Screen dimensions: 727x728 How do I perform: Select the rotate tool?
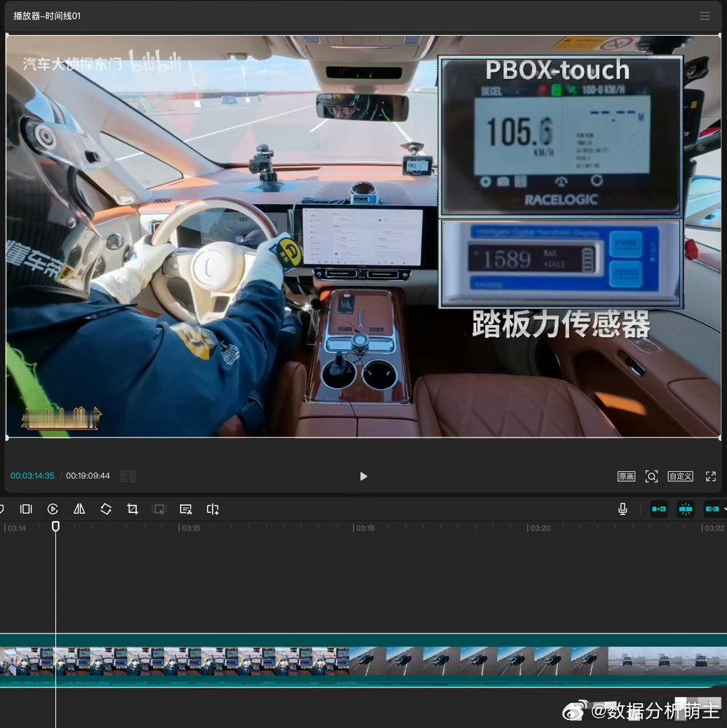click(106, 510)
